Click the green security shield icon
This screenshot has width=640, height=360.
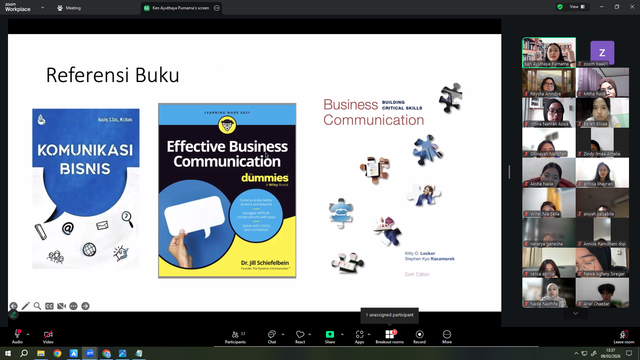click(560, 7)
